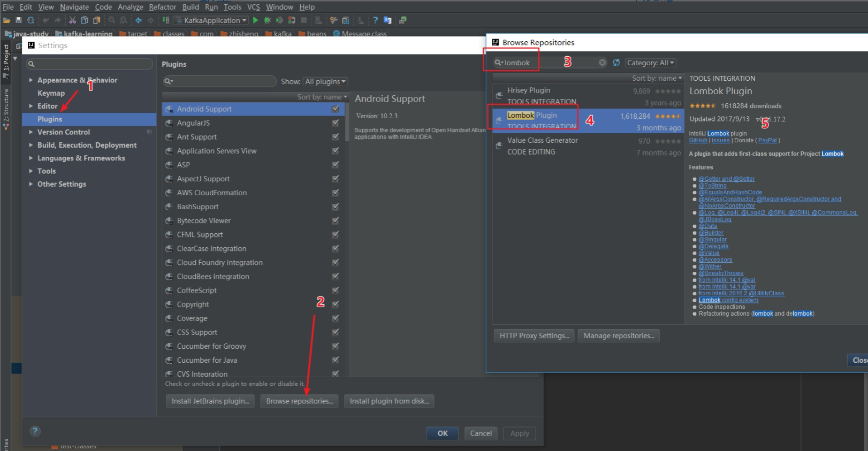Click Install plugin from disk... button
The image size is (868, 451).
click(x=389, y=401)
